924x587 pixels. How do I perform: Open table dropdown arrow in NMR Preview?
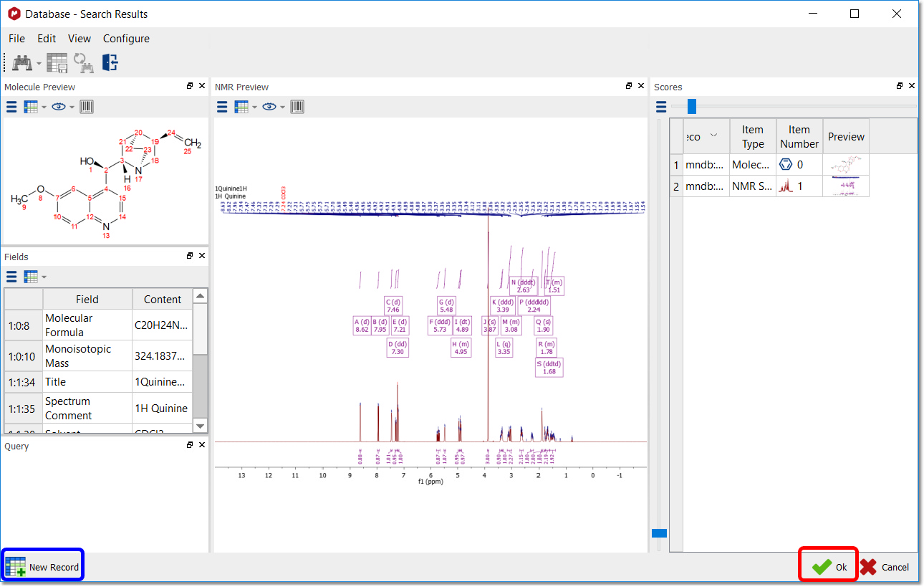(x=255, y=108)
